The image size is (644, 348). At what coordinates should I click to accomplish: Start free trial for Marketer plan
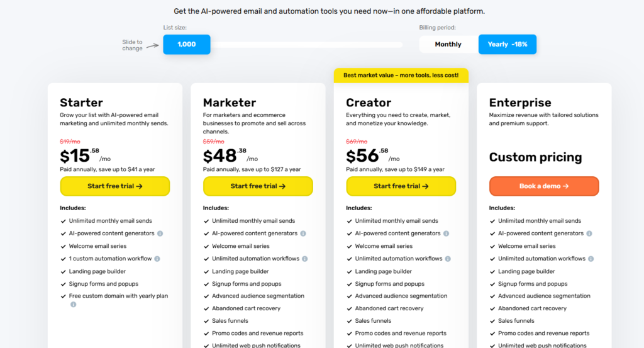(x=258, y=186)
